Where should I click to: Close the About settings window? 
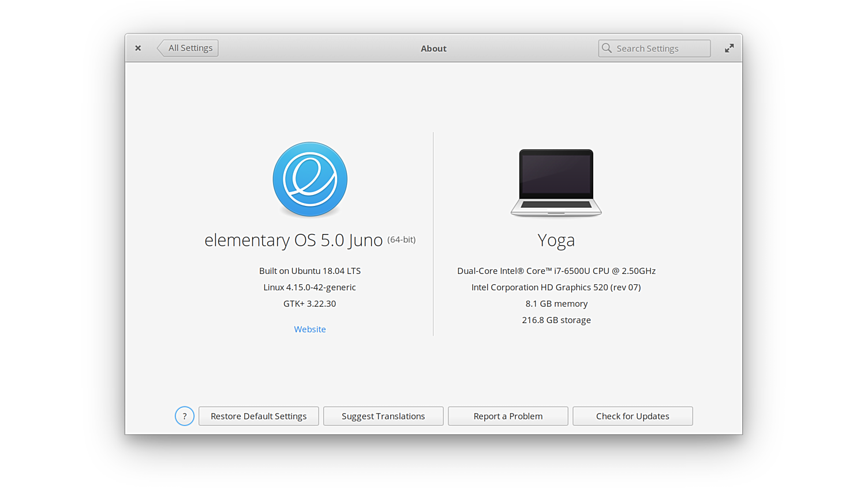138,48
